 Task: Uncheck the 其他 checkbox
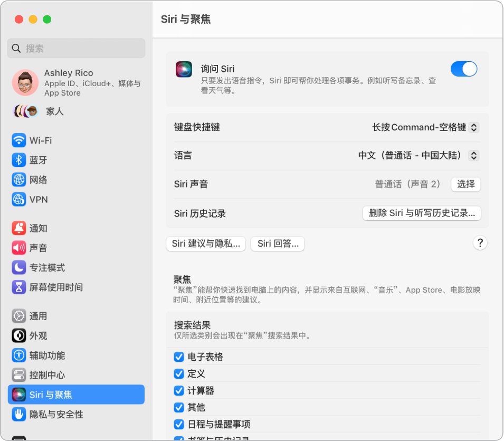pos(179,407)
